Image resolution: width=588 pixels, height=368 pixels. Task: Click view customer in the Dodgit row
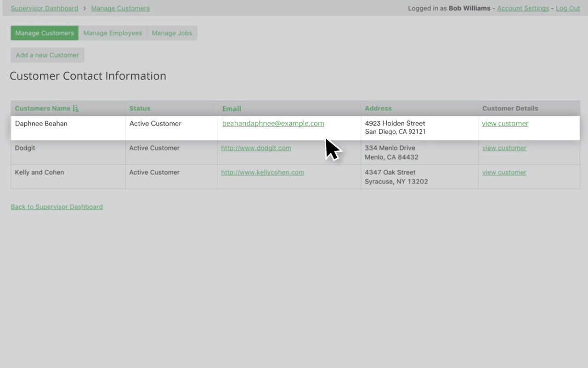pos(504,148)
